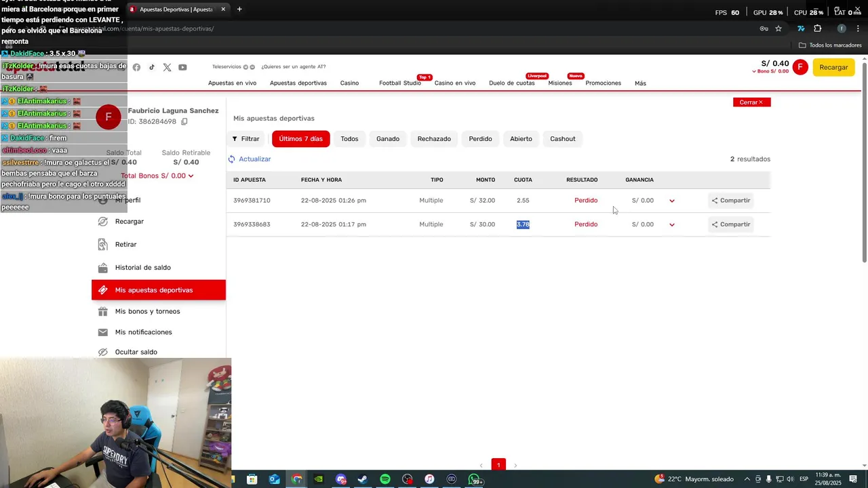Open the Facebook social icon
This screenshot has width=868, height=488.
tap(136, 67)
